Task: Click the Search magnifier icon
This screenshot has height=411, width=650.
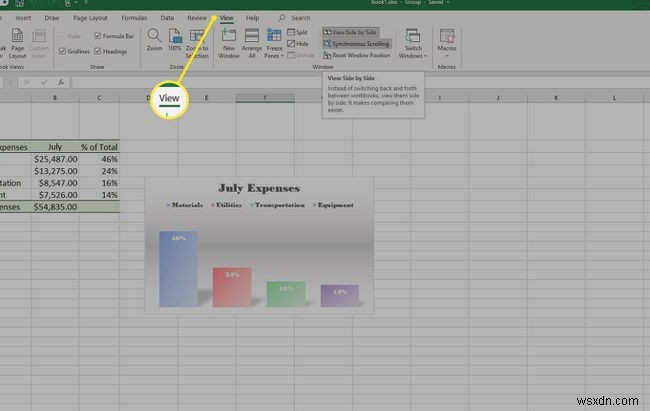Action: pyautogui.click(x=282, y=18)
